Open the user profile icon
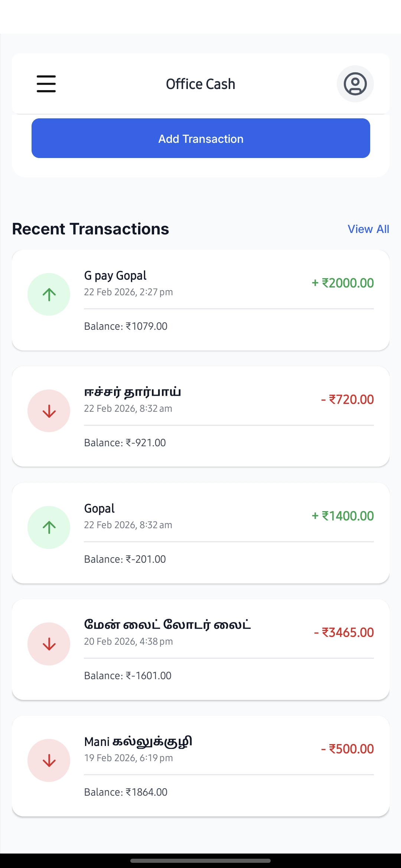Viewport: 401px width, 868px height. [x=355, y=84]
